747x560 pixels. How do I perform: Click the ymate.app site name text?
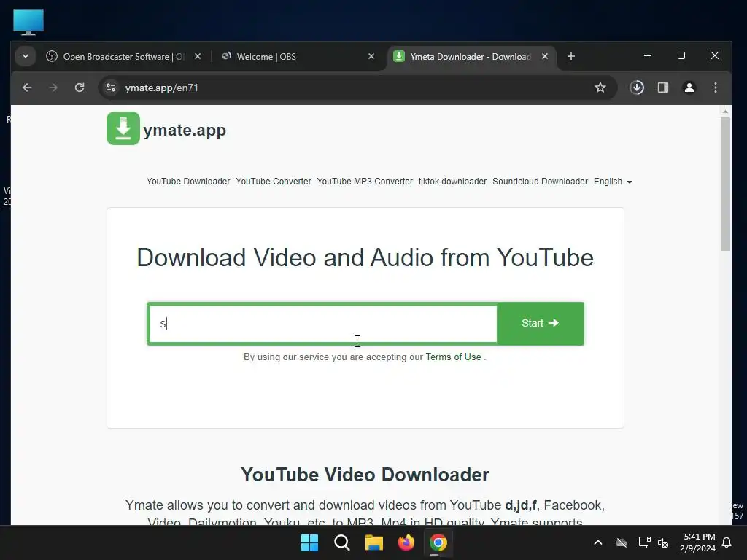point(185,130)
